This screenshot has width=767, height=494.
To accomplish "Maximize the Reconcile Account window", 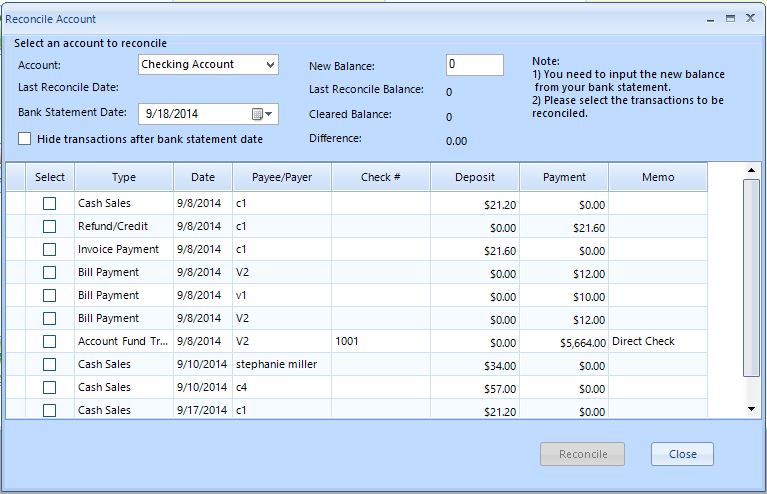I will [x=731, y=18].
